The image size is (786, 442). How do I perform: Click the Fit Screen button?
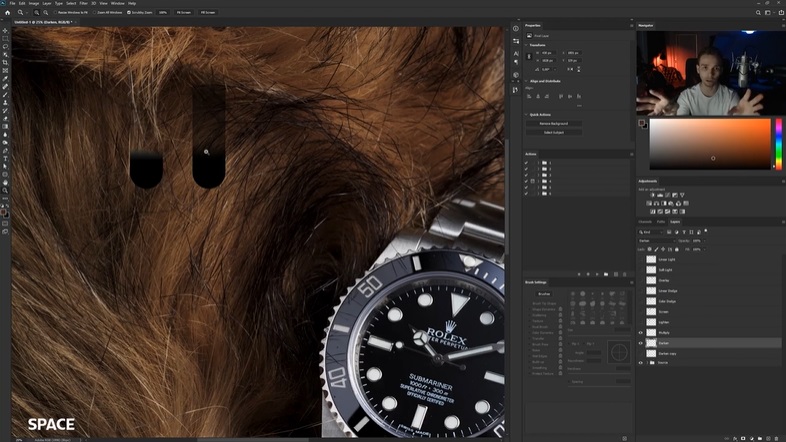[183, 13]
